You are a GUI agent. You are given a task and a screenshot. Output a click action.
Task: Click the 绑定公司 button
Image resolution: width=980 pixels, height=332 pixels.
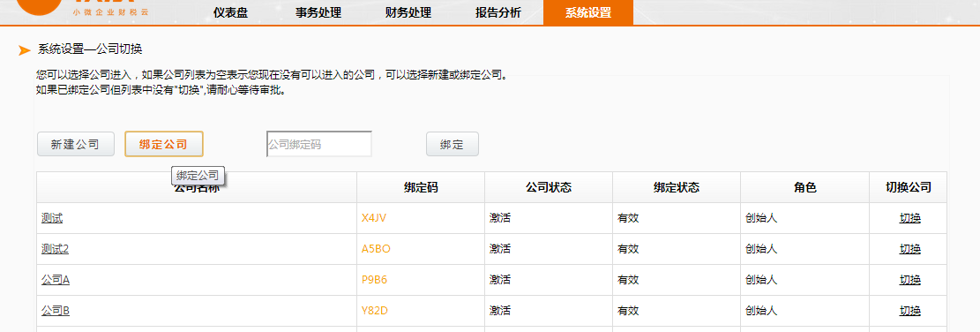pos(164,144)
